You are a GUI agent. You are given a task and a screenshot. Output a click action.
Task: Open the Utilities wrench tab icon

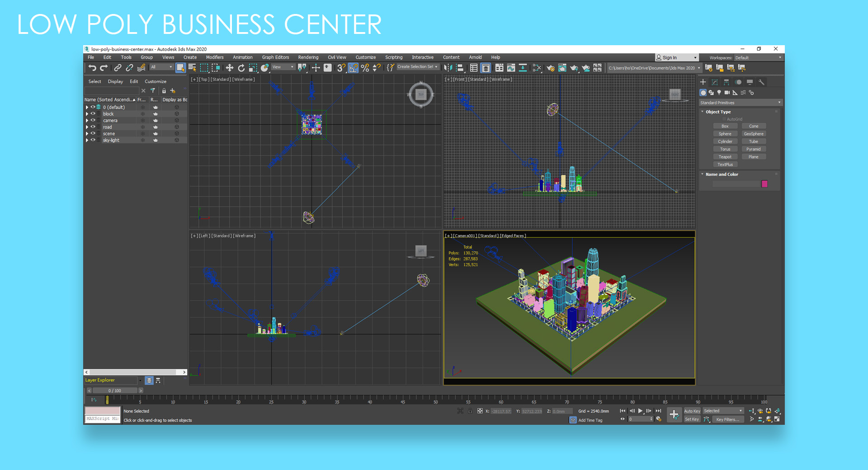coord(762,82)
